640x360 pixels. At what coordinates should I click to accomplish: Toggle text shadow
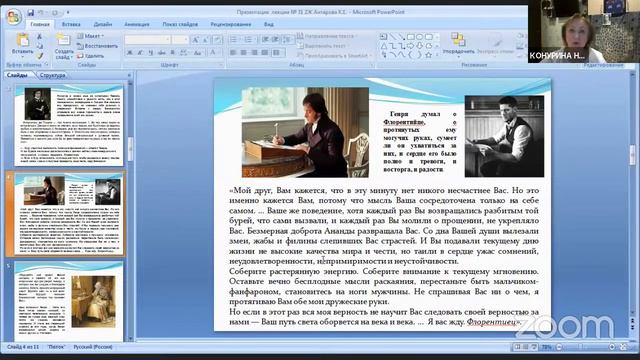pos(173,53)
